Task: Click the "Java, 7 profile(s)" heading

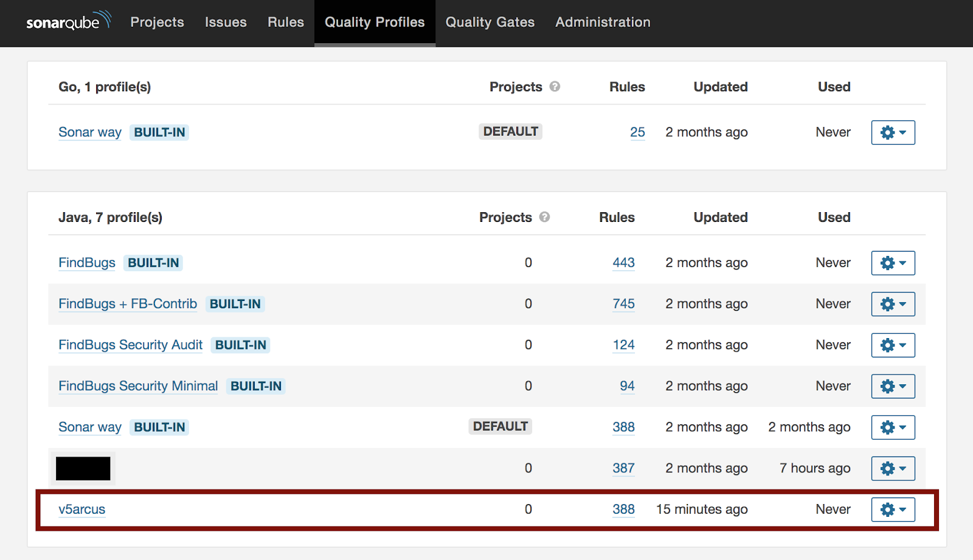Action: pyautogui.click(x=110, y=217)
